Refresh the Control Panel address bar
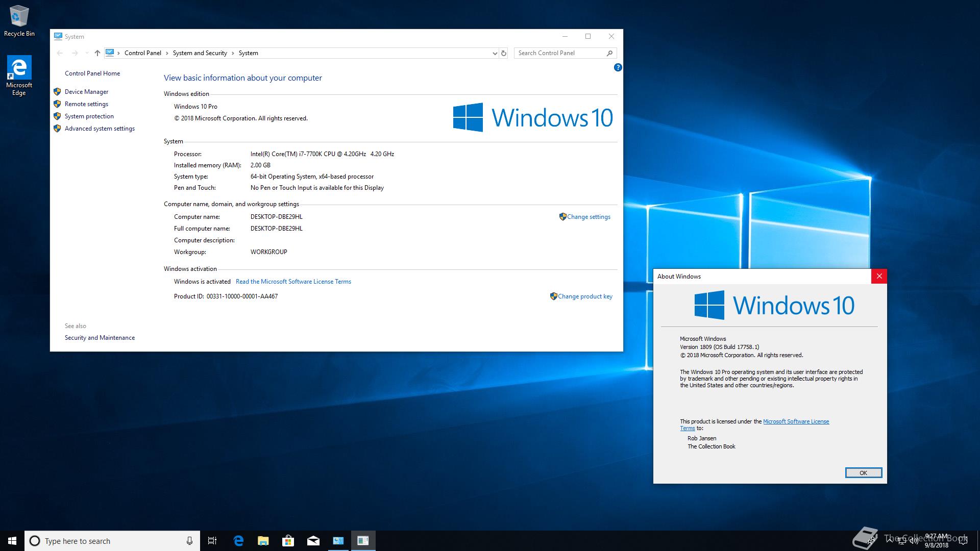 [x=504, y=53]
